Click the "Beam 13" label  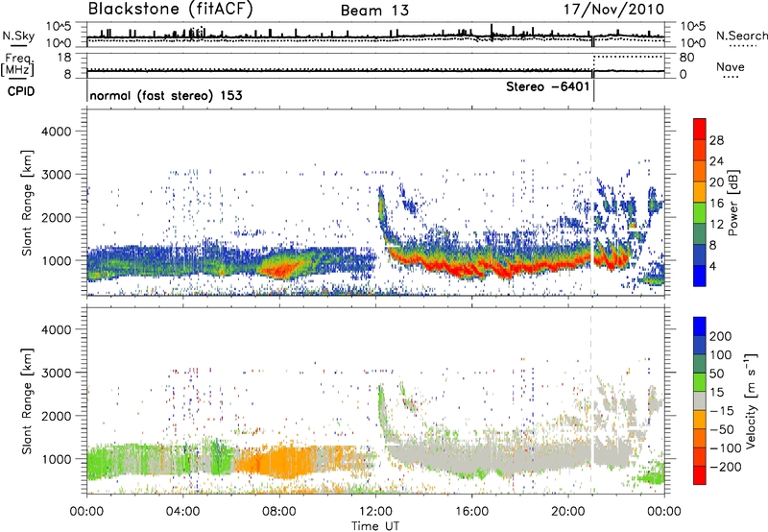[374, 11]
